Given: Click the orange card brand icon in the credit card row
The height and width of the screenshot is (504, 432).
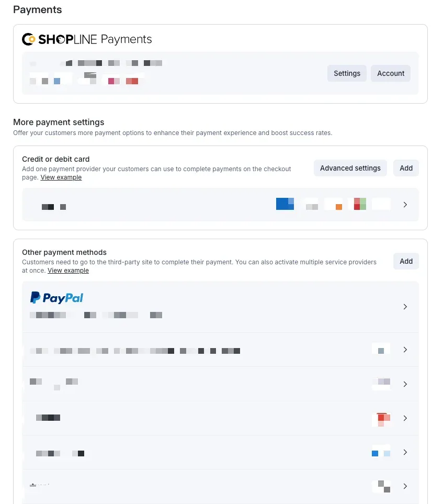Looking at the screenshot, I should pos(334,205).
